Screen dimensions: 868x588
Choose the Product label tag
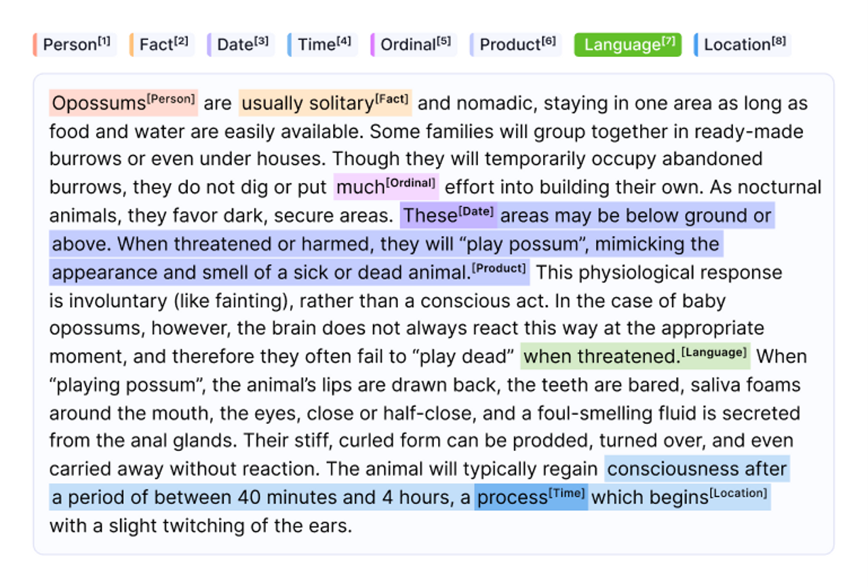pyautogui.click(x=516, y=45)
